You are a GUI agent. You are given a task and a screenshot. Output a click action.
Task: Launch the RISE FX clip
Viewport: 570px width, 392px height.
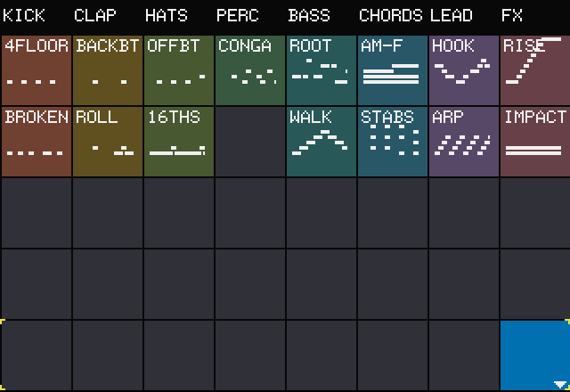[x=535, y=70]
